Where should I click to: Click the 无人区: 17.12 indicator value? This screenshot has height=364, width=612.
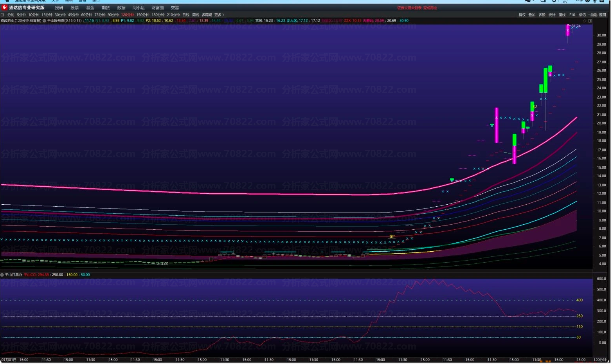coord(297,21)
